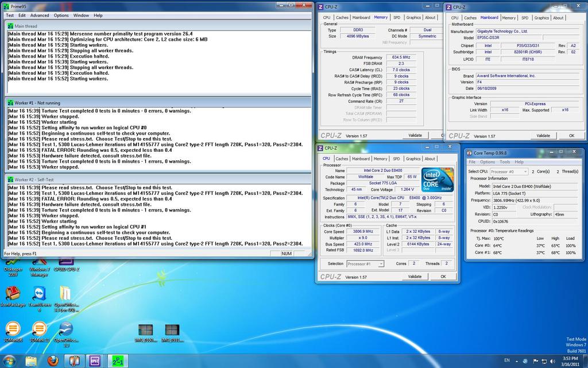Switch to SPD tab in the CPU-Z Memory window
This screenshot has width=588, height=368.
[396, 18]
